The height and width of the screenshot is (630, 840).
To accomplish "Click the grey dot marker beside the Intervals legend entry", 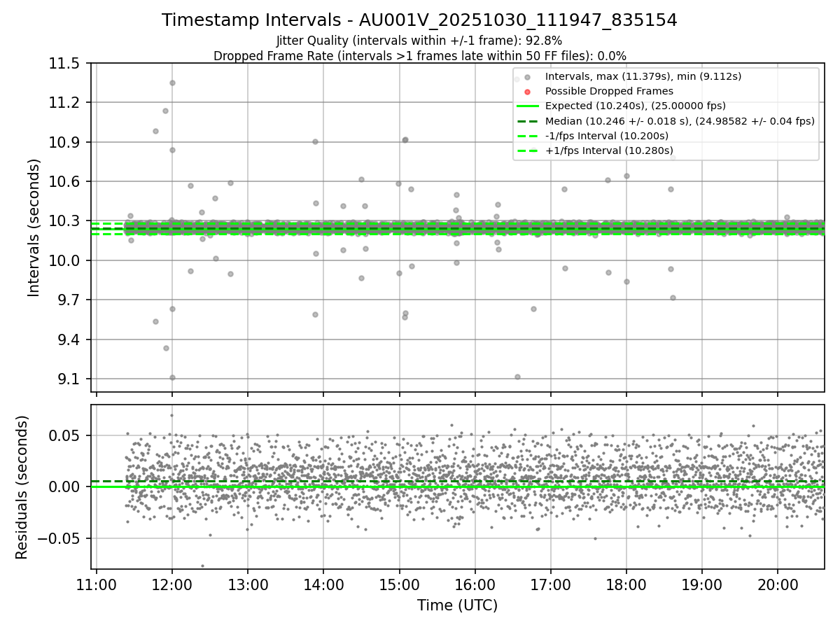I will [x=528, y=77].
